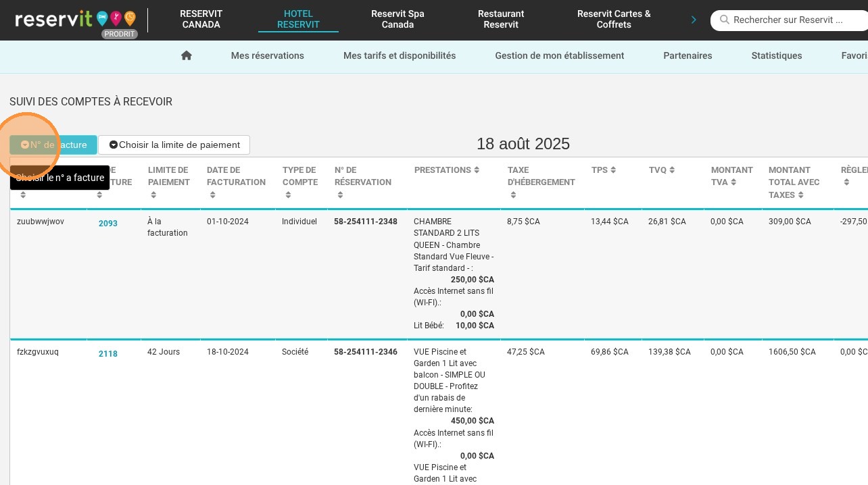Click the 18 août 2025 date heading
The image size is (868, 485).
tap(523, 144)
